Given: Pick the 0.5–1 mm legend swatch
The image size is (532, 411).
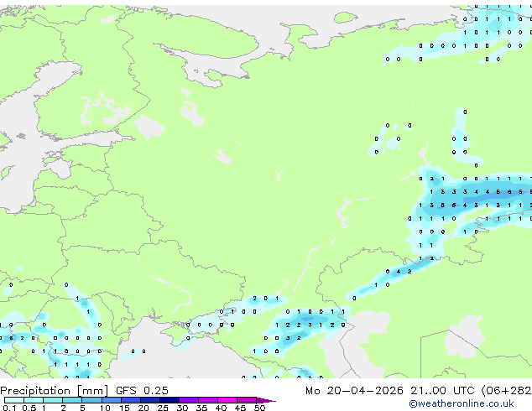Looking at the screenshot, I should (34, 400).
